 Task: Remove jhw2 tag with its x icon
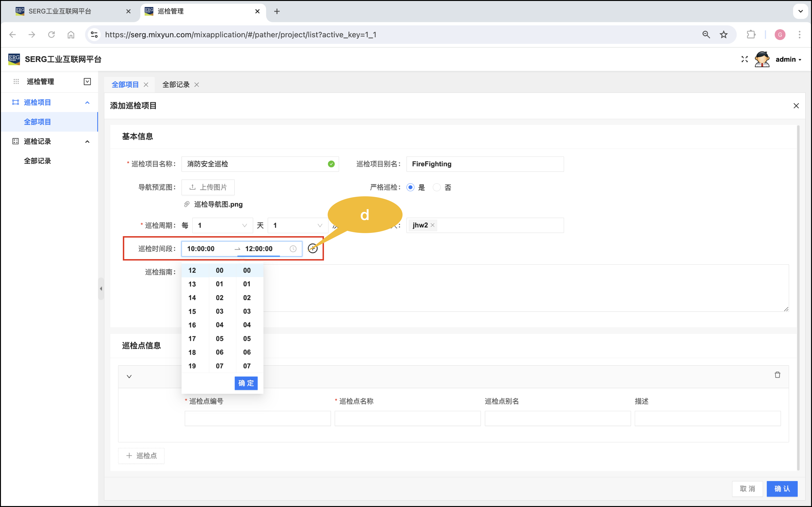click(x=433, y=225)
